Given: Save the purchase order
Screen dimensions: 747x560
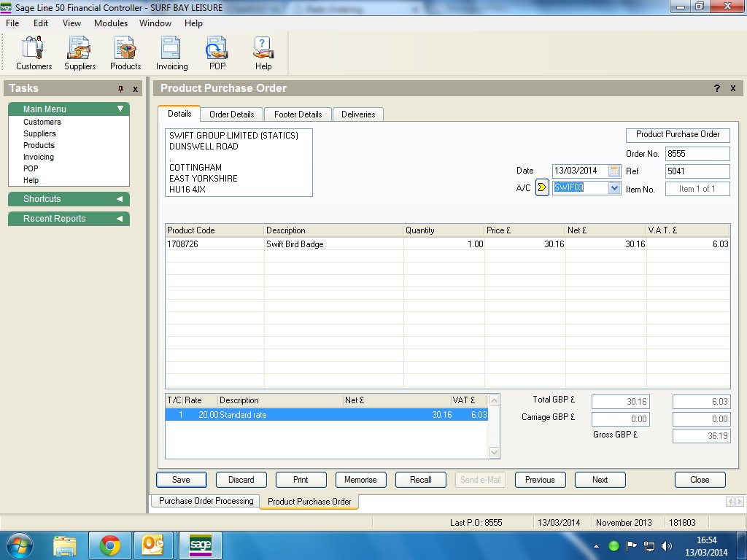Looking at the screenshot, I should (x=181, y=480).
